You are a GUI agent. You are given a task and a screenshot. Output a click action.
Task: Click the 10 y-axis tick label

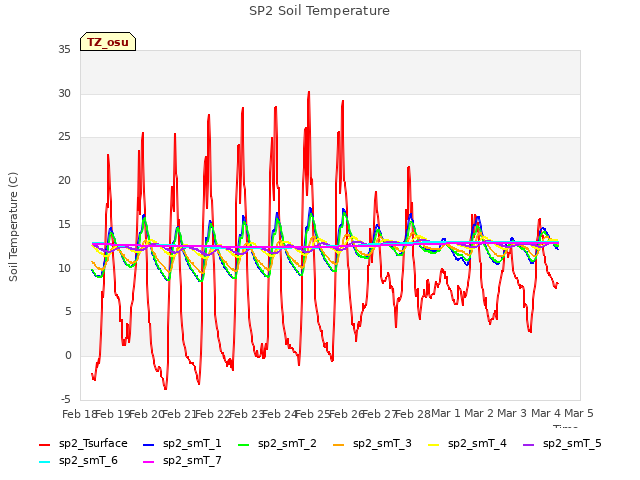pyautogui.click(x=64, y=268)
